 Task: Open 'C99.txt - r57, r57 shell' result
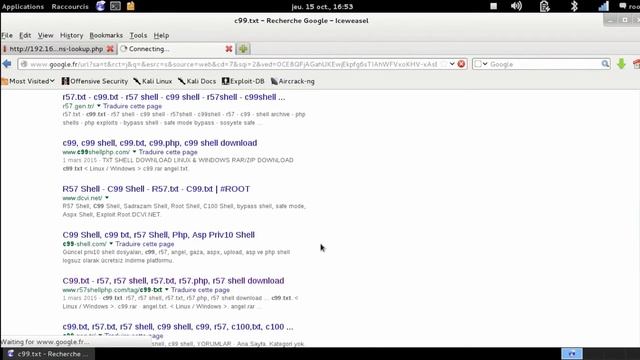[x=173, y=281]
